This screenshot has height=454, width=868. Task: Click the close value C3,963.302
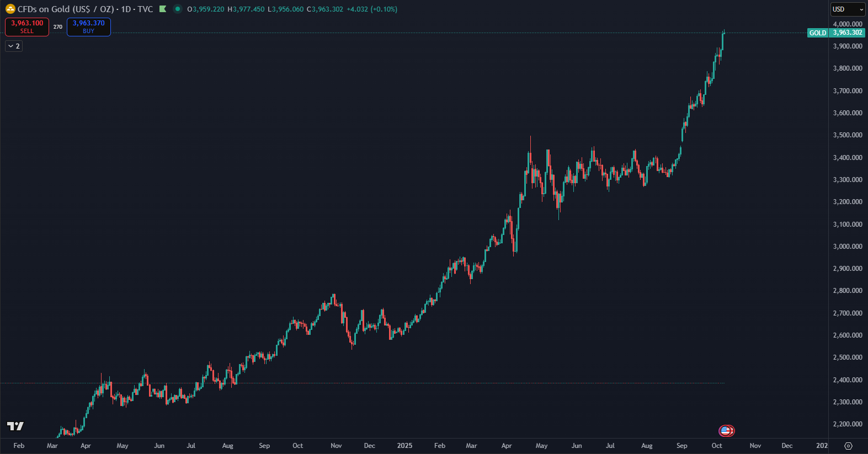tap(325, 9)
